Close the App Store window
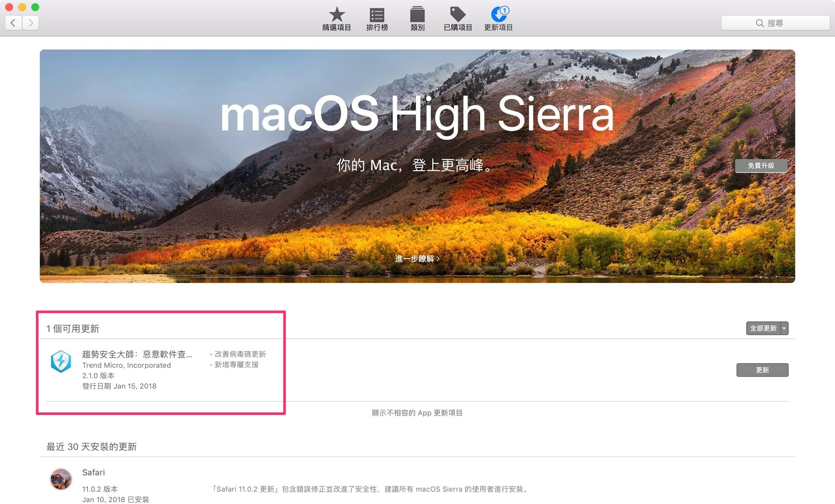The image size is (835, 504). 9,7
